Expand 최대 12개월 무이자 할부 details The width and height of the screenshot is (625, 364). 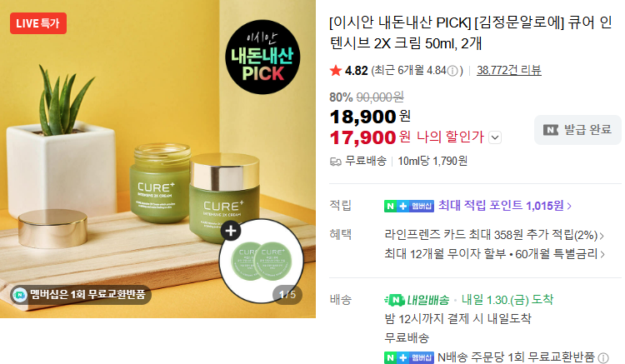pyautogui.click(x=494, y=254)
